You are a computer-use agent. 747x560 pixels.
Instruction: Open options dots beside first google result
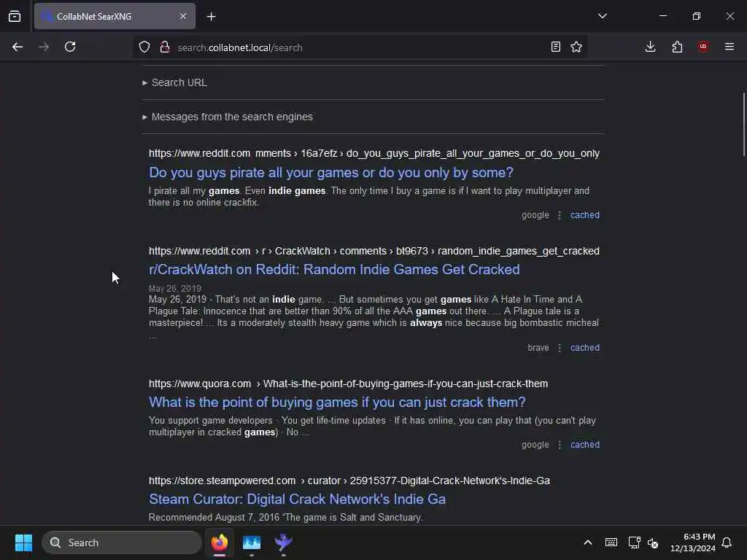pyautogui.click(x=560, y=215)
